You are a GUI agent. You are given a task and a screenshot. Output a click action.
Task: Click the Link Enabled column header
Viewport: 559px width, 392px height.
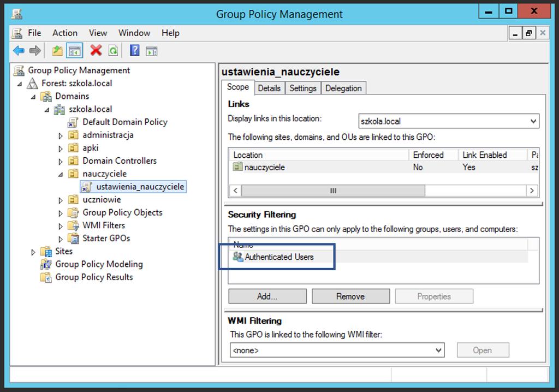tap(492, 155)
